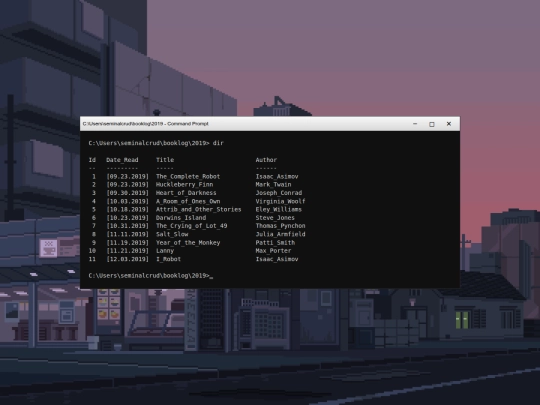
Task: Click the date '[09.23.2019]' in row 1
Action: pyautogui.click(x=127, y=176)
